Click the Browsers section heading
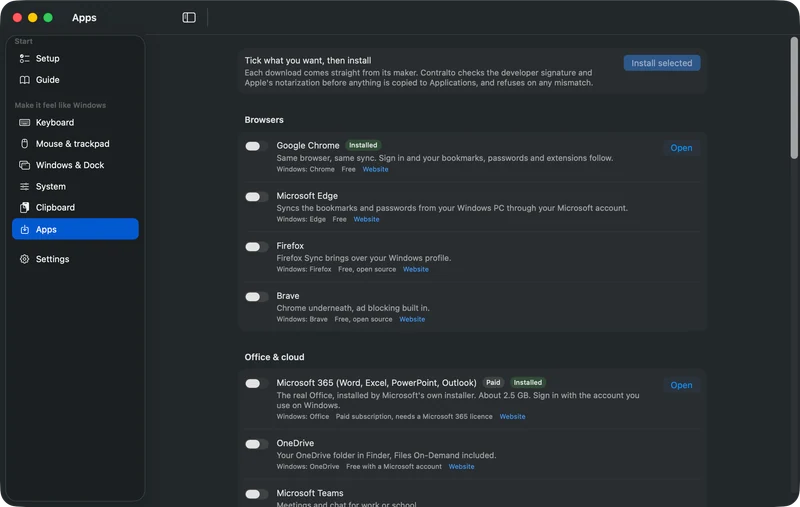The width and height of the screenshot is (800, 507). point(264,120)
